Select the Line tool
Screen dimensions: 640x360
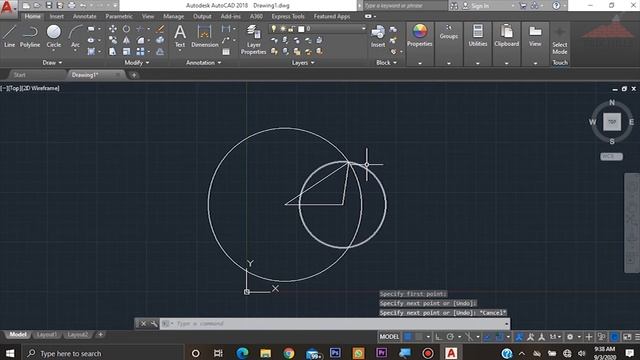tap(9, 36)
